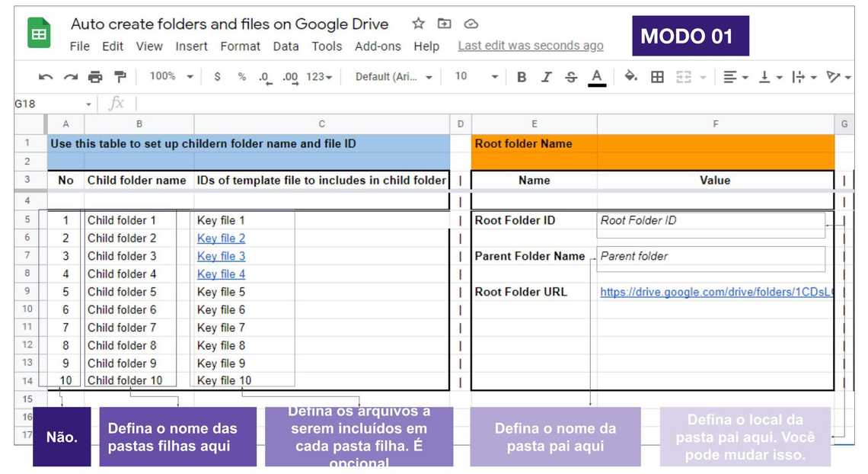The width and height of the screenshot is (868, 474).
Task: Open the Insert menu
Action: pos(192,46)
